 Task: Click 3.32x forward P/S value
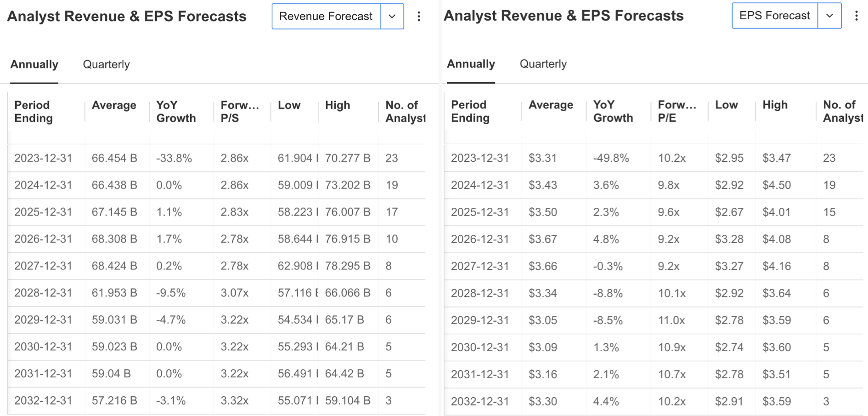click(235, 400)
